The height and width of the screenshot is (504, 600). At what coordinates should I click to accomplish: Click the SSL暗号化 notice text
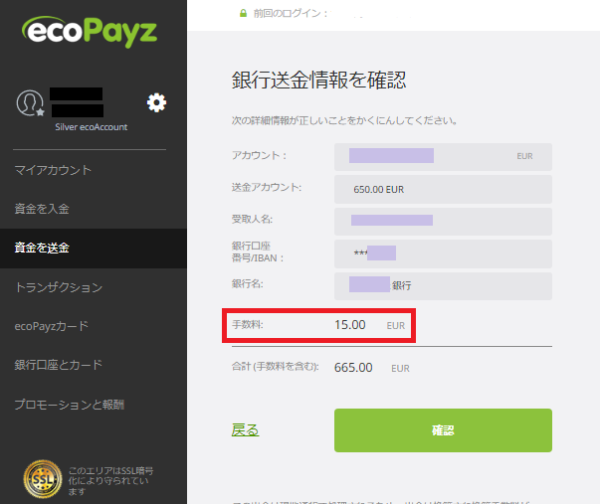(111, 481)
